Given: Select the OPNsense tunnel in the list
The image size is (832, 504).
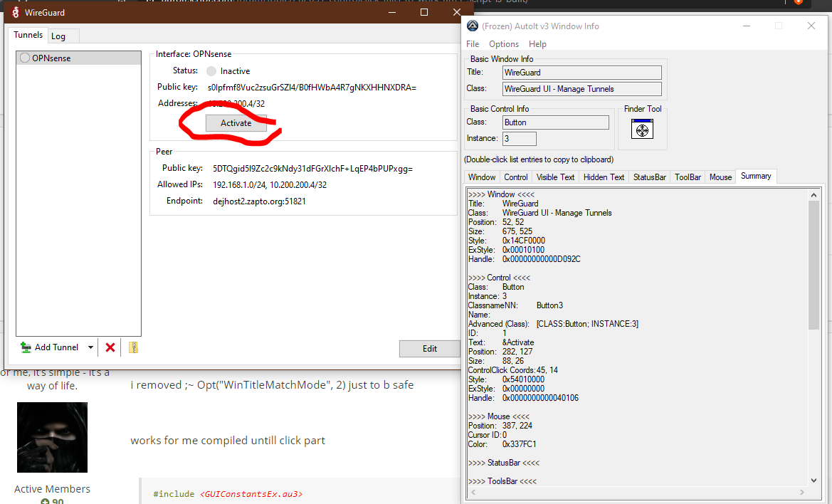Looking at the screenshot, I should (x=78, y=58).
